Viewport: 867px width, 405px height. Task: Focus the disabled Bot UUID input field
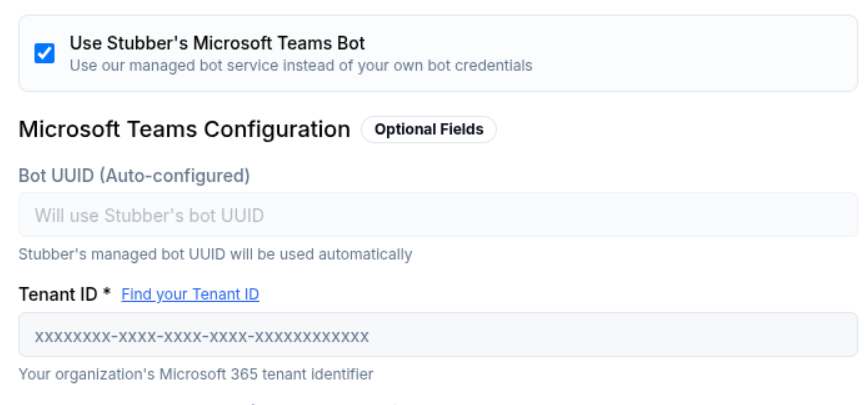tap(438, 215)
